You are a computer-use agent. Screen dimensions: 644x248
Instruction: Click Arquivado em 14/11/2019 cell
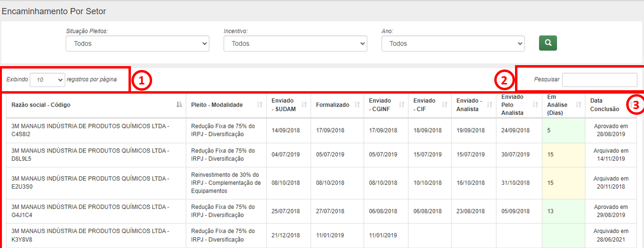(611, 155)
